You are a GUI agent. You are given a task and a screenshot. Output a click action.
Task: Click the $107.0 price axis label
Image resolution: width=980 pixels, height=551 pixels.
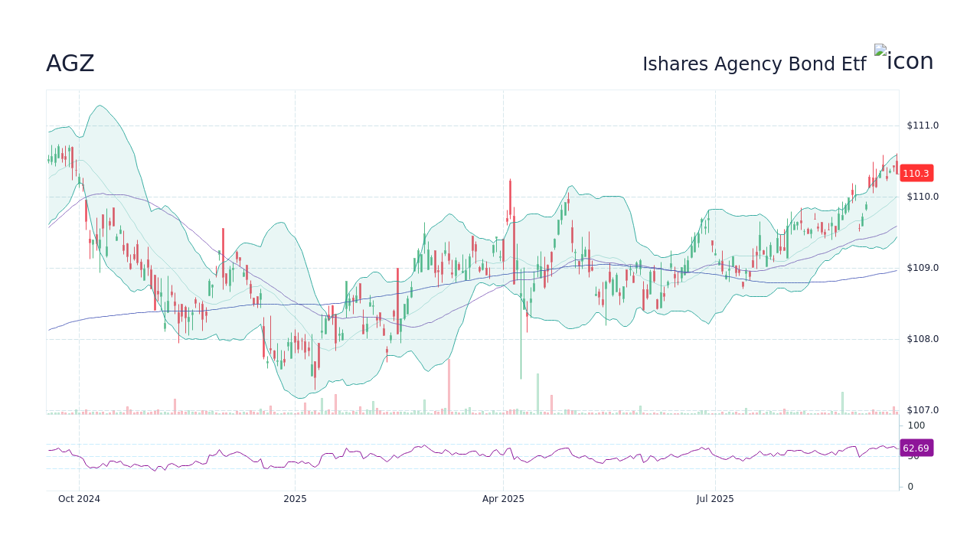923,410
